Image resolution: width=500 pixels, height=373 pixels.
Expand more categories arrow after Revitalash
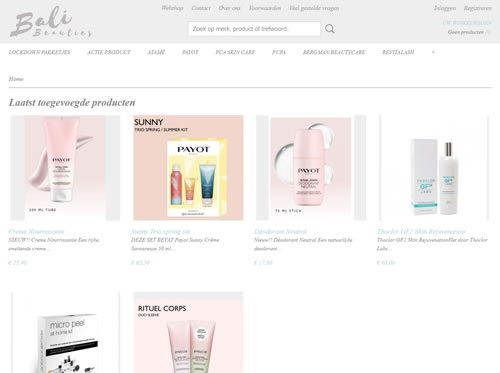433,52
